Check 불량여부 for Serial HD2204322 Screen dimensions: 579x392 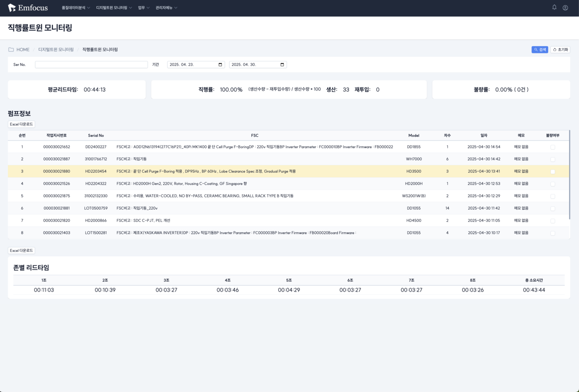[x=552, y=184]
